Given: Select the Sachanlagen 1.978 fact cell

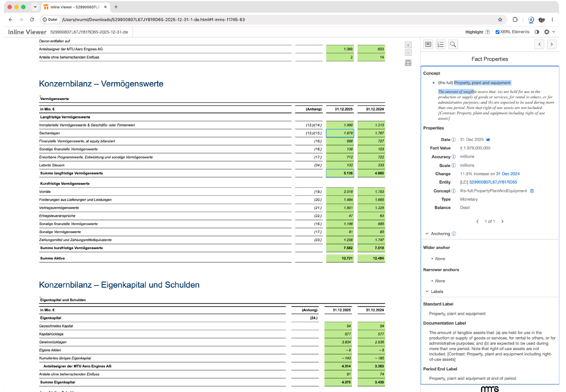Looking at the screenshot, I should (340, 133).
